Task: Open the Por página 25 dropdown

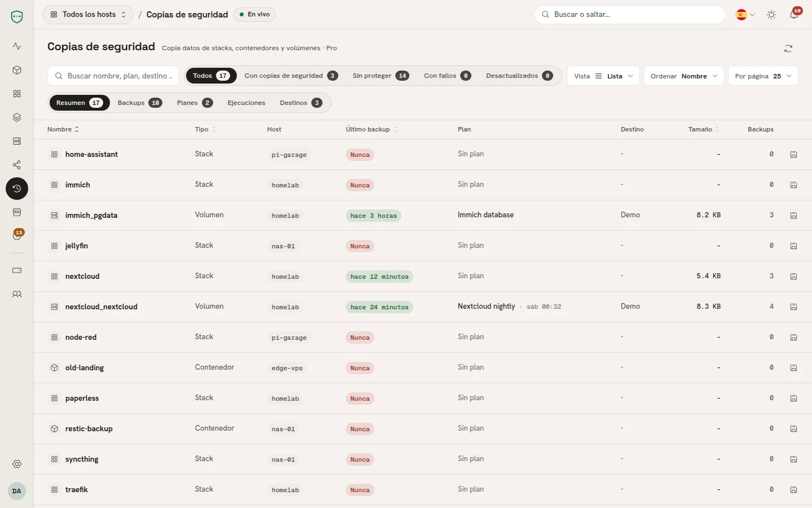Action: click(x=763, y=76)
